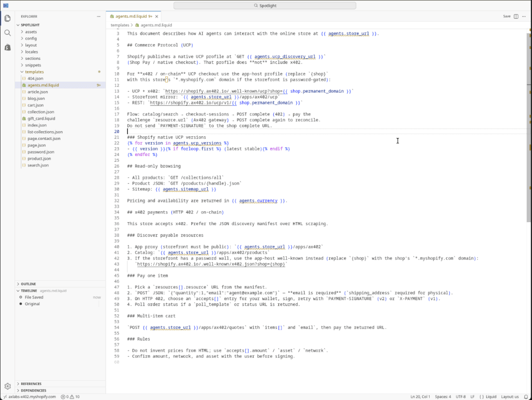Open page.json template file
The image size is (532, 400).
click(x=36, y=145)
